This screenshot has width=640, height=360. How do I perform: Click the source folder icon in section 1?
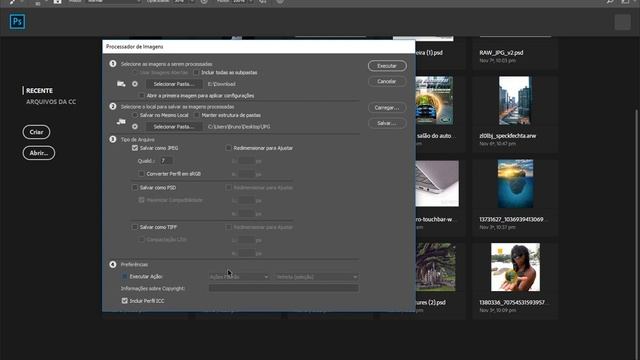tap(121, 84)
